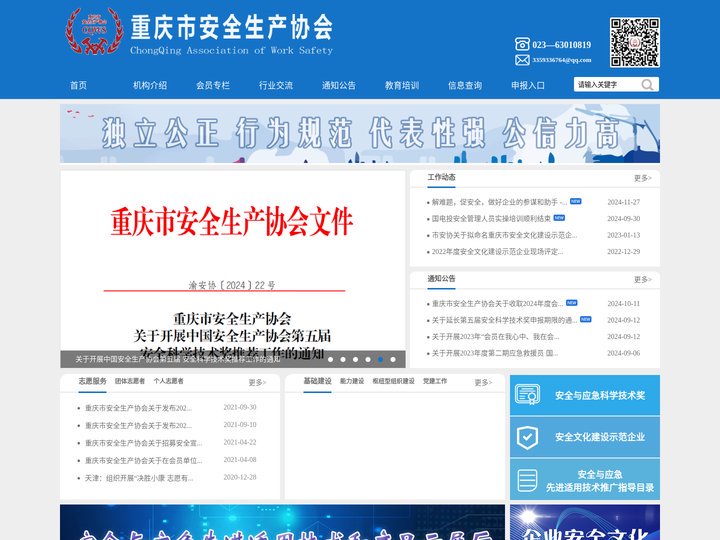Select the last carousel dot
The height and width of the screenshot is (540, 720).
pos(393,360)
